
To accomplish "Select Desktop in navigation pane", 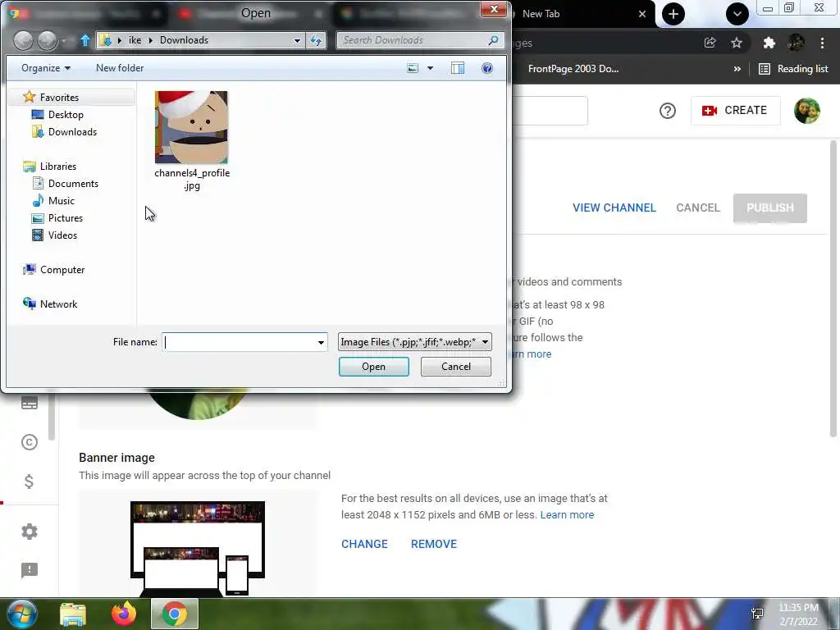I will [x=66, y=115].
